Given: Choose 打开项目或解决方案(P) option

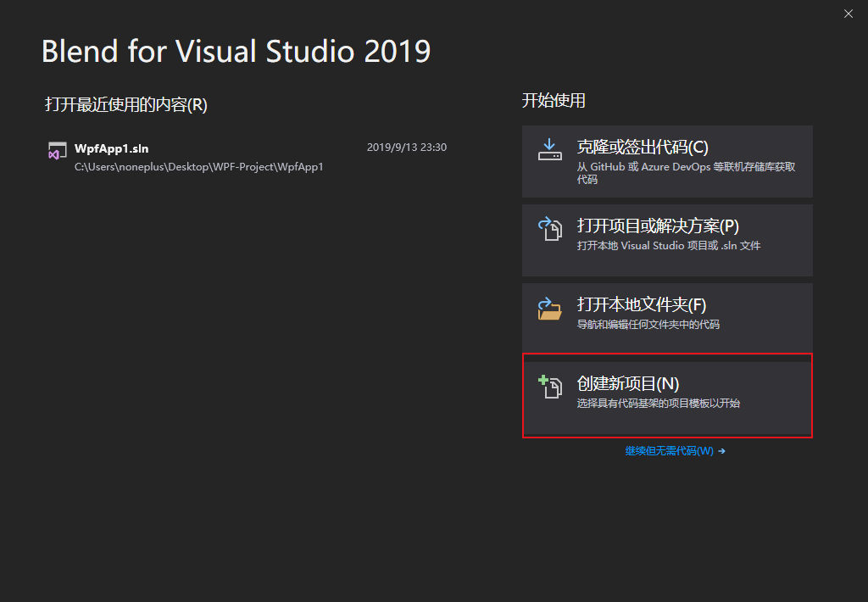Looking at the screenshot, I should pyautogui.click(x=667, y=240).
